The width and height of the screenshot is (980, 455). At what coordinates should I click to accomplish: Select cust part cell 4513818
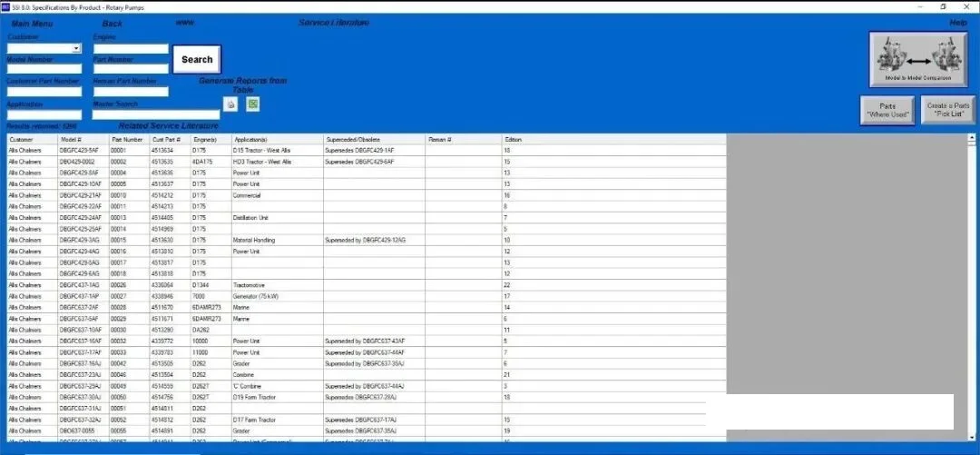(170, 274)
